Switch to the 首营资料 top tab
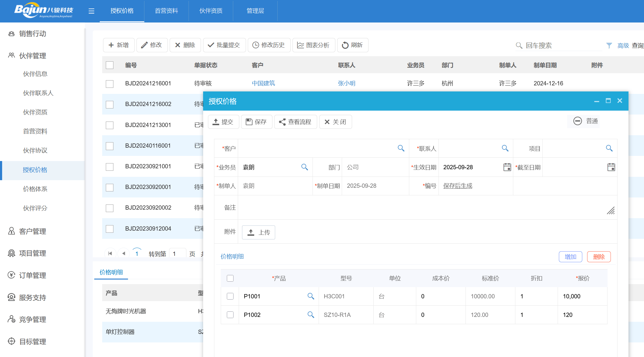644x357 pixels. (x=166, y=11)
